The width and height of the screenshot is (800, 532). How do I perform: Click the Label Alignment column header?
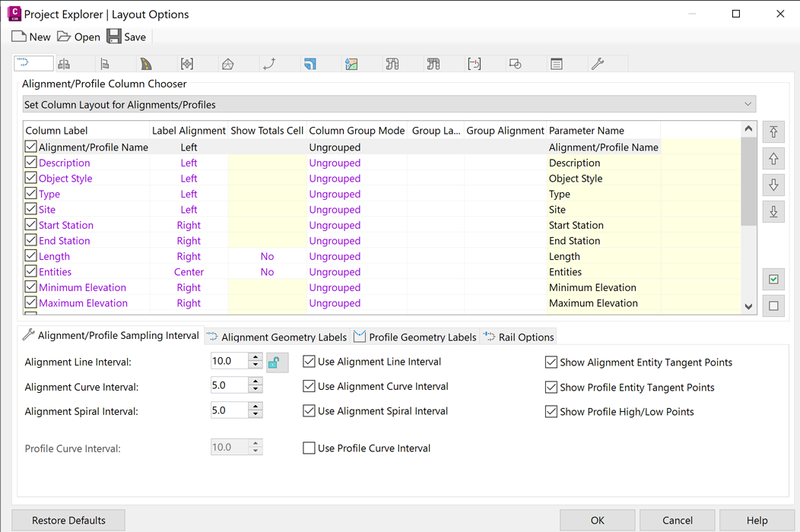click(x=189, y=131)
